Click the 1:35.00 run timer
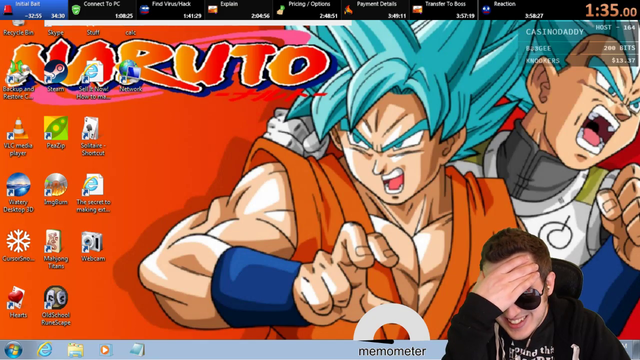The width and height of the screenshot is (640, 360). 610,11
